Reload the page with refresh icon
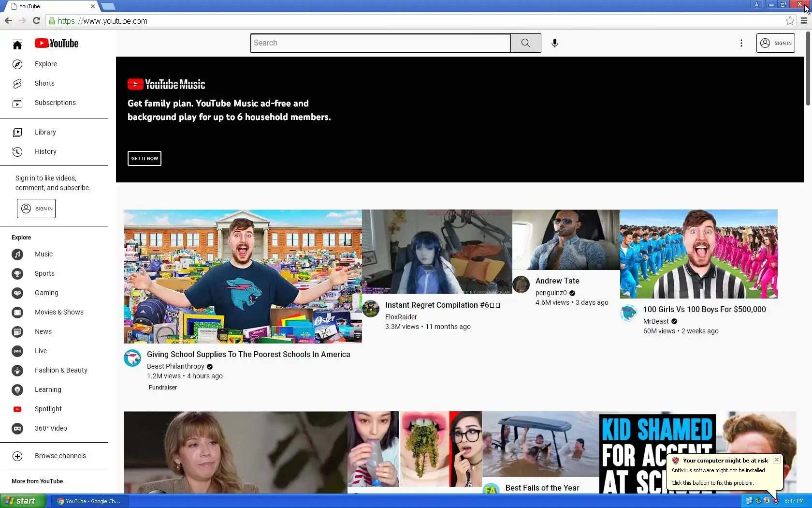The height and width of the screenshot is (508, 812). pos(36,21)
